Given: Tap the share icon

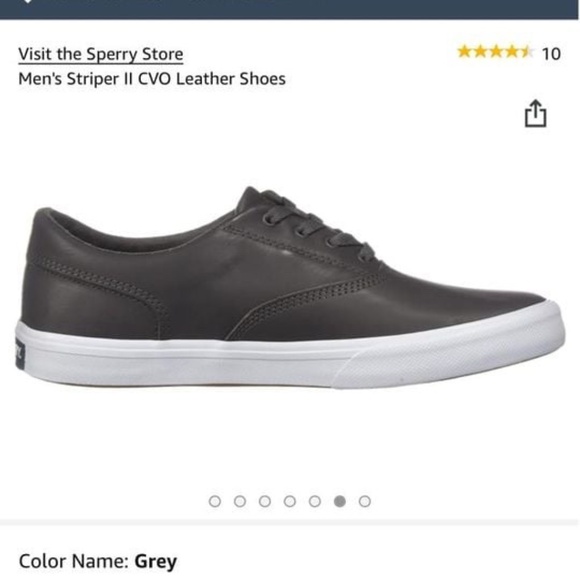Looking at the screenshot, I should click(535, 113).
